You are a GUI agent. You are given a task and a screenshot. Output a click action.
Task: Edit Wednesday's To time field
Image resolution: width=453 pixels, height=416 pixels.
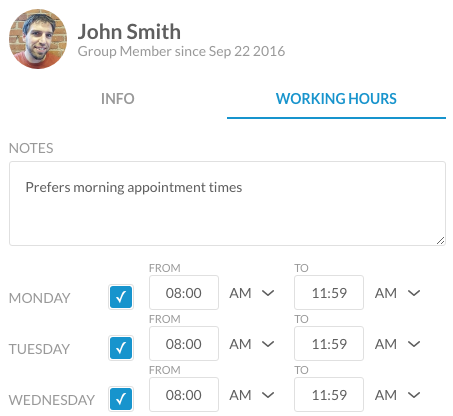(329, 395)
